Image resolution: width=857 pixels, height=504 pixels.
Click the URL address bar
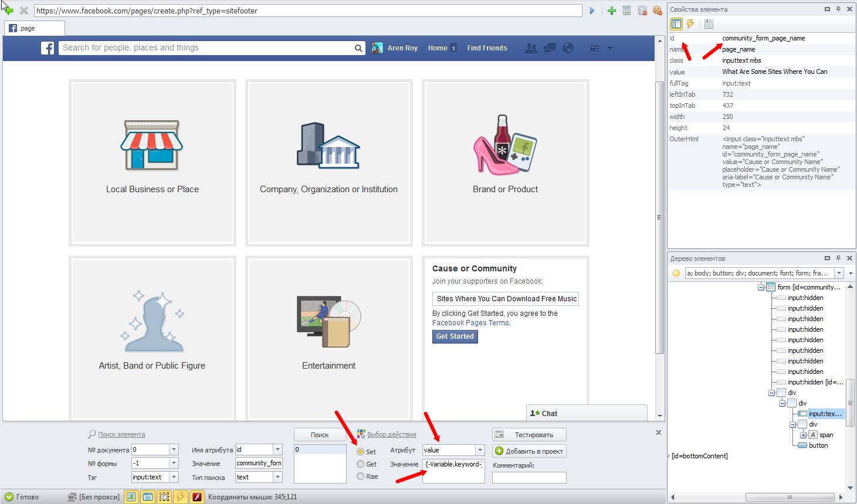click(x=308, y=11)
